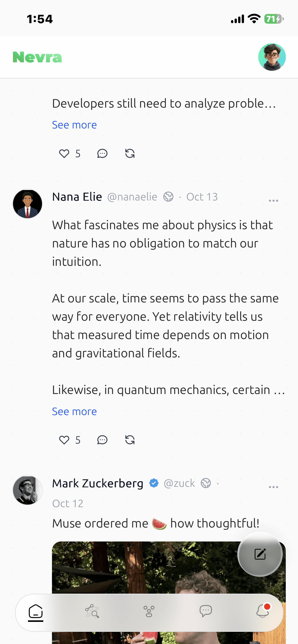Open comments on the developers post
This screenshot has width=298, height=644.
click(102, 154)
